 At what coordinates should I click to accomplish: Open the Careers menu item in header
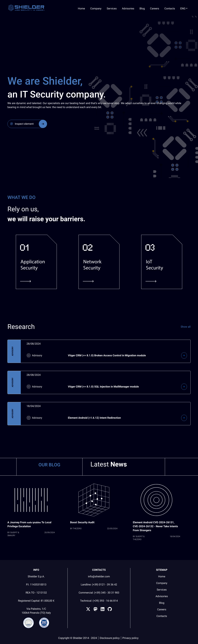(154, 9)
